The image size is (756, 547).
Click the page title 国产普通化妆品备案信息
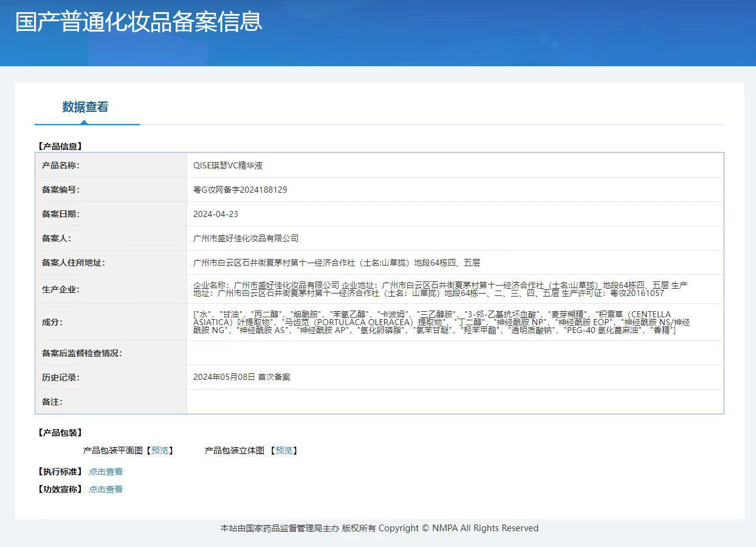(x=137, y=22)
